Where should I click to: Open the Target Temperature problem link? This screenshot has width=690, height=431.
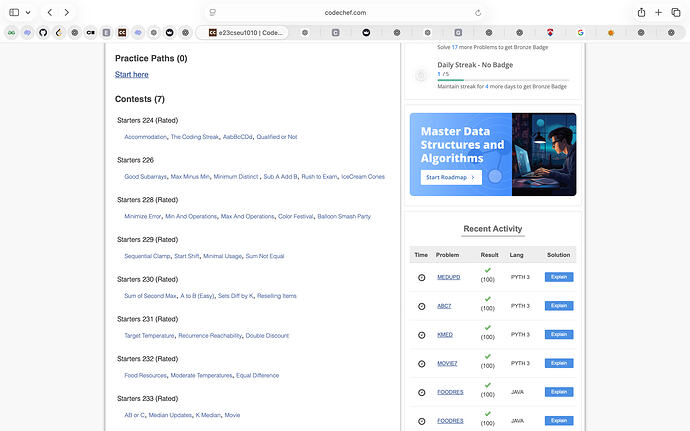[x=149, y=335]
